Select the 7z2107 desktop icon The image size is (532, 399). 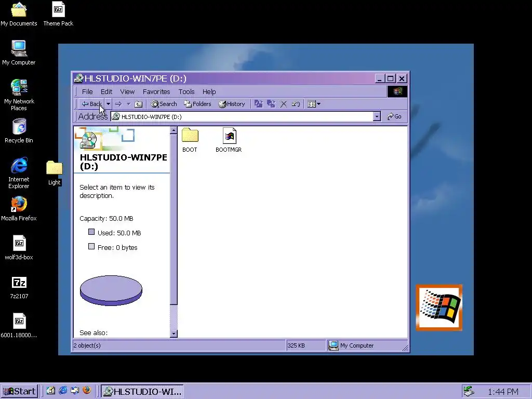point(19,287)
